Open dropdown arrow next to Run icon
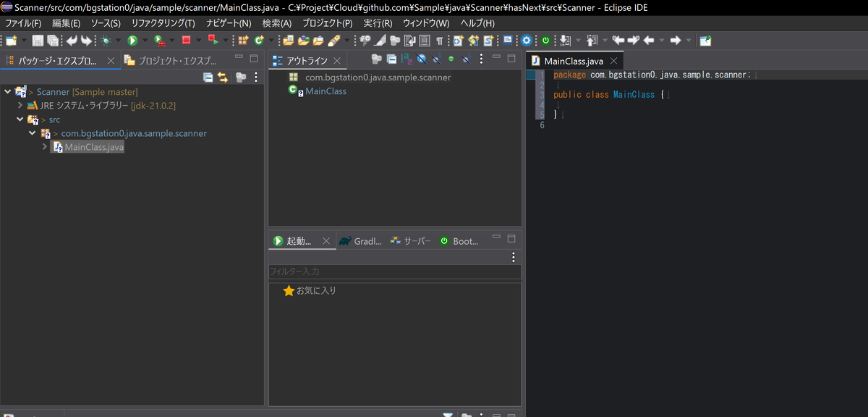 click(145, 41)
